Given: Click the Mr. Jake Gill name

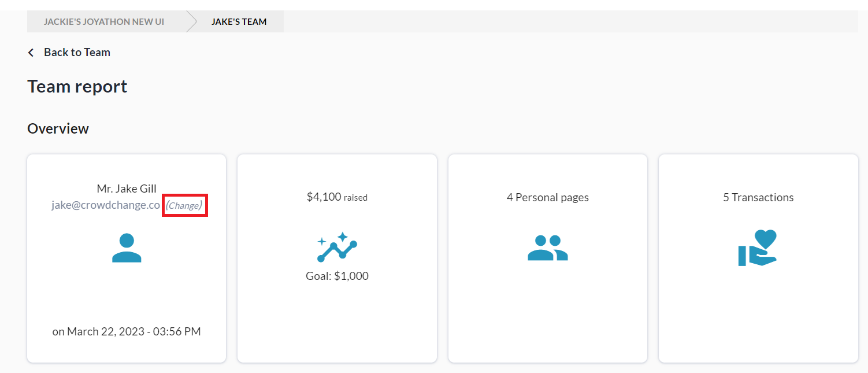Looking at the screenshot, I should pyautogui.click(x=127, y=189).
